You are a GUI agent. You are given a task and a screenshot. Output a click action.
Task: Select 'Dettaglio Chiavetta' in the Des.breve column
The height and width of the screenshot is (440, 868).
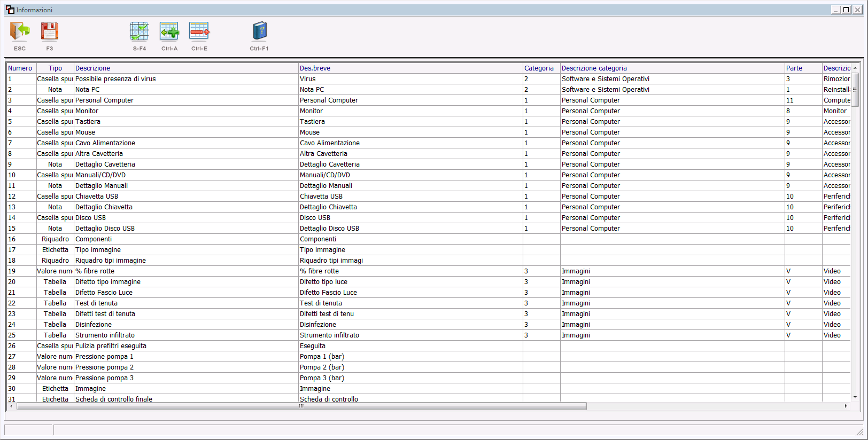click(410, 207)
